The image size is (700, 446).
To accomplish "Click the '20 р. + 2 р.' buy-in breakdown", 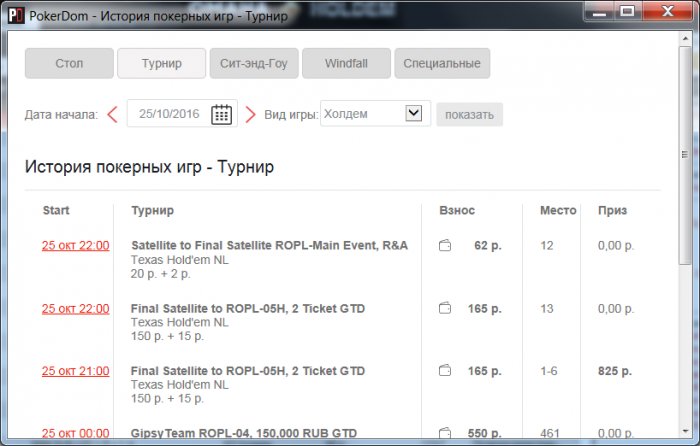I will tap(161, 274).
